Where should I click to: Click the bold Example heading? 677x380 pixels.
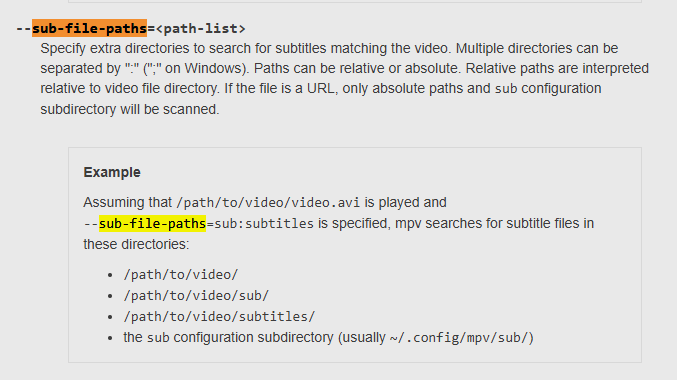(x=112, y=172)
